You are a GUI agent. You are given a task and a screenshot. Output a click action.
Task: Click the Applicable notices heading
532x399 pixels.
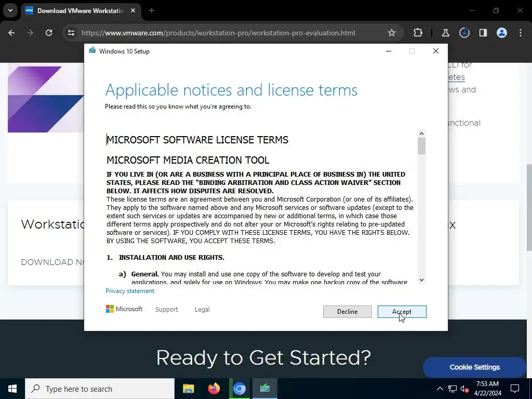click(231, 90)
